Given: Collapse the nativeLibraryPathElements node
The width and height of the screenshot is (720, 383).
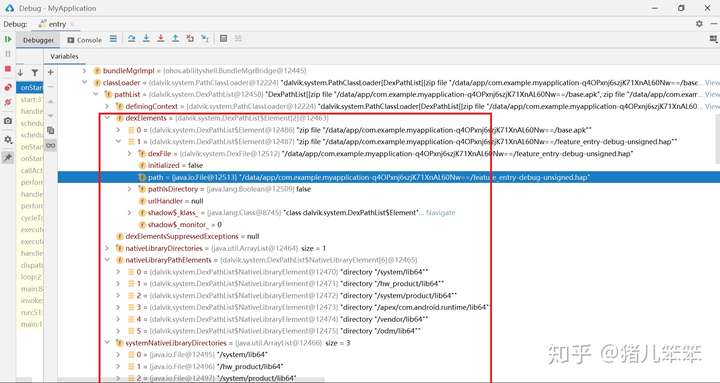Looking at the screenshot, I should pos(107,260).
